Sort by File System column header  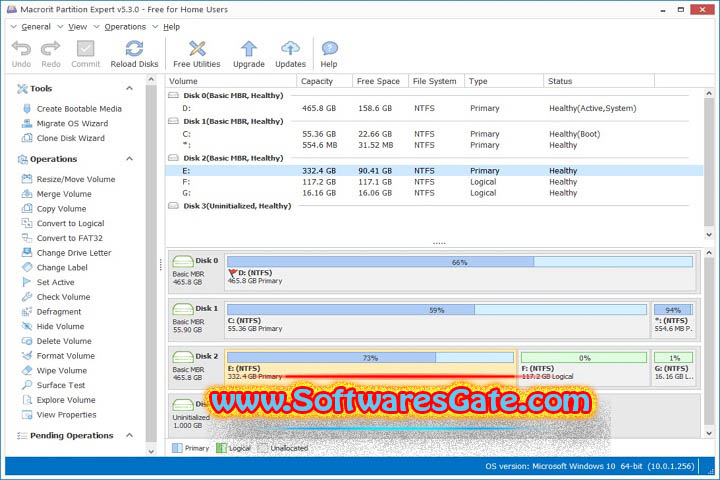436,81
